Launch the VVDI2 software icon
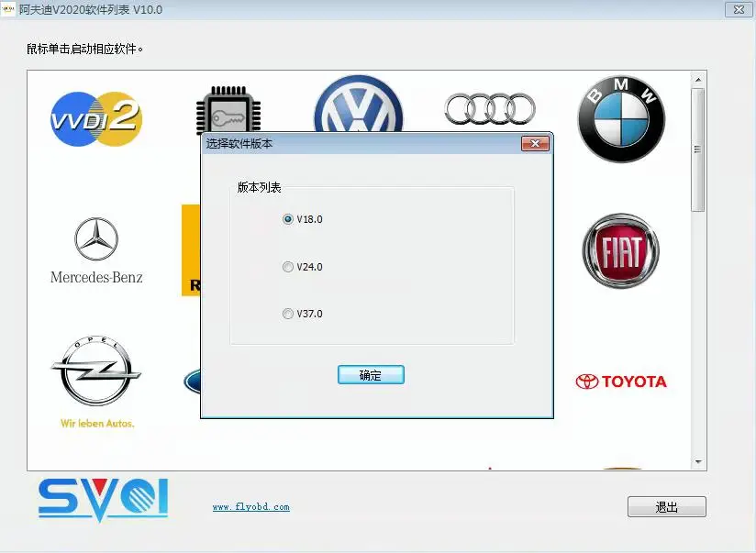 pyautogui.click(x=96, y=118)
